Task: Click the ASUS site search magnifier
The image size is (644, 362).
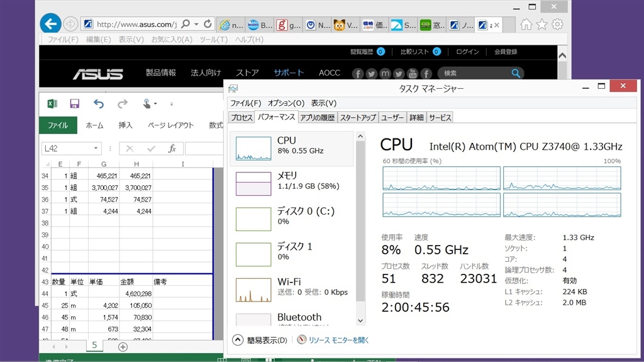Action: 516,74
